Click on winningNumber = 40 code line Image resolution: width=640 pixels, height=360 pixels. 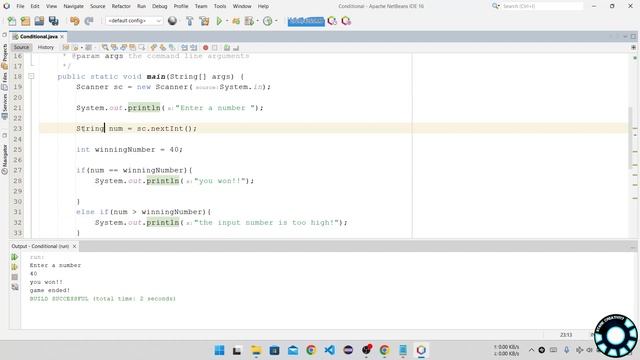click(129, 149)
